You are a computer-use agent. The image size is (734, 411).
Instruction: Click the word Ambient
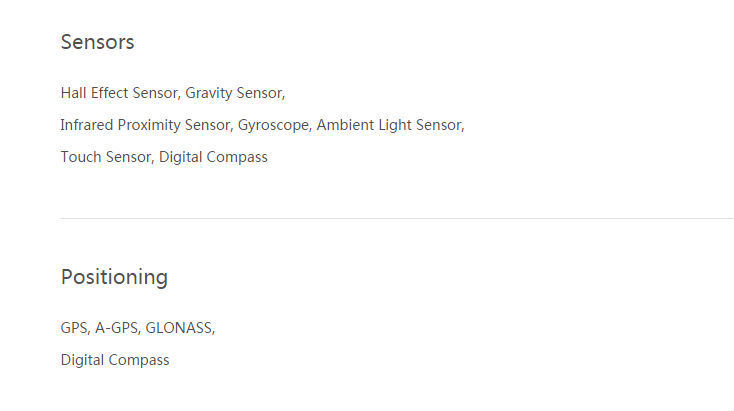coord(345,125)
